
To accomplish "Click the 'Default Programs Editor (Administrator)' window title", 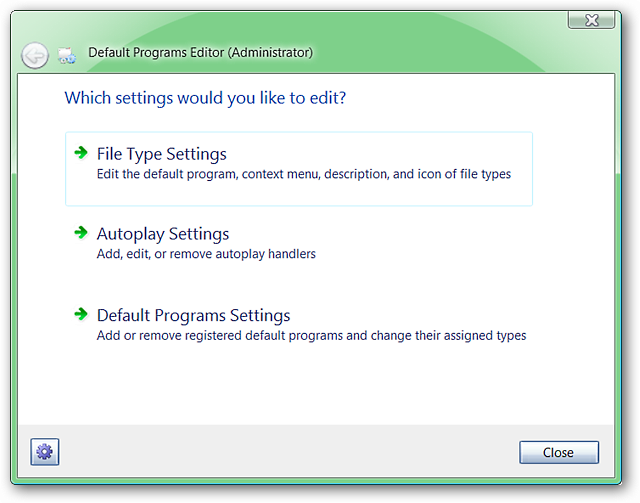I will pos(200,53).
